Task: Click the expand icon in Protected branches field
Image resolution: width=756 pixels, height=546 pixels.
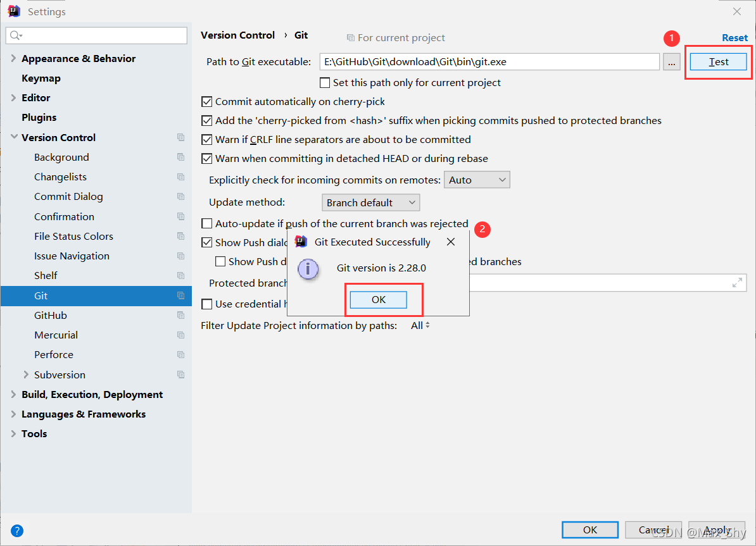Action: tap(737, 283)
